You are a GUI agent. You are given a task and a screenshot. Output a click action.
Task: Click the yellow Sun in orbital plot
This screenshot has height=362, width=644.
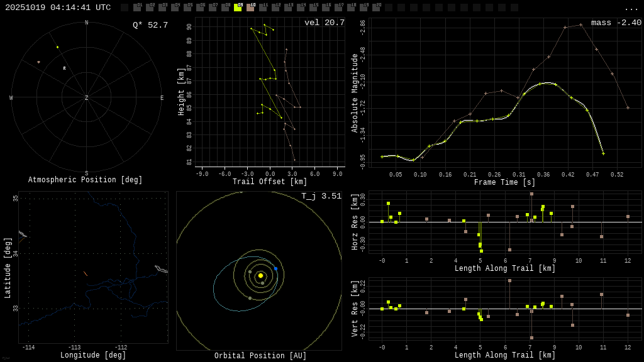(x=260, y=275)
